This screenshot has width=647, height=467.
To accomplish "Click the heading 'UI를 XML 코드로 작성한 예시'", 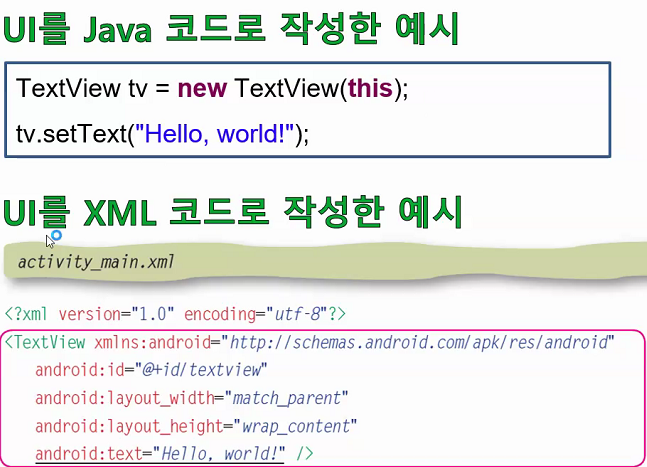I will [233, 212].
